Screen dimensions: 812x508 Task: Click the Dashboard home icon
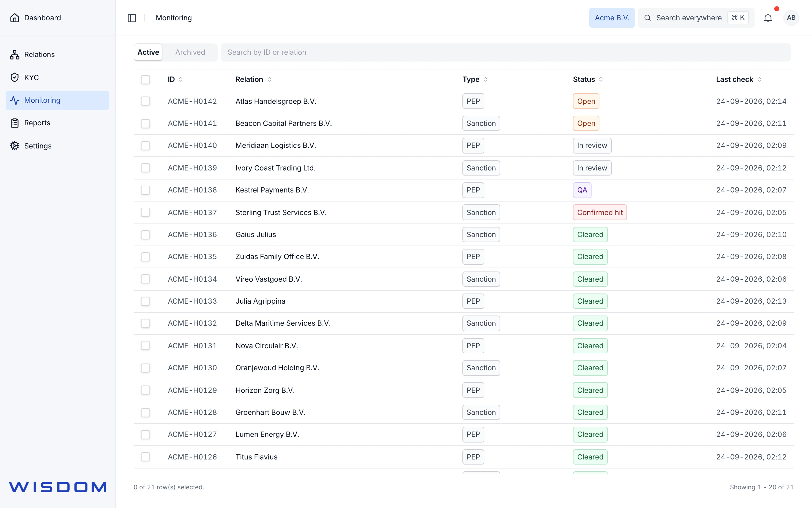click(14, 18)
